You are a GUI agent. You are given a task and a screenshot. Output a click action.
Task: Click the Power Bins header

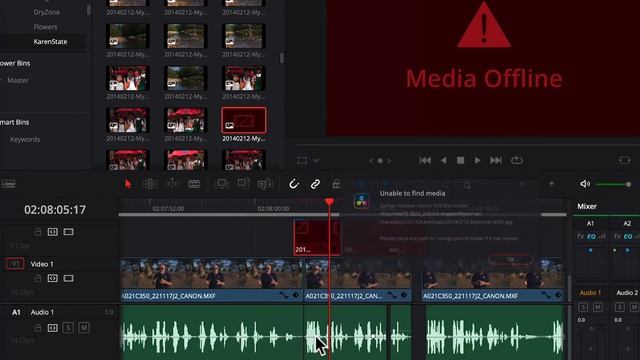click(x=15, y=63)
